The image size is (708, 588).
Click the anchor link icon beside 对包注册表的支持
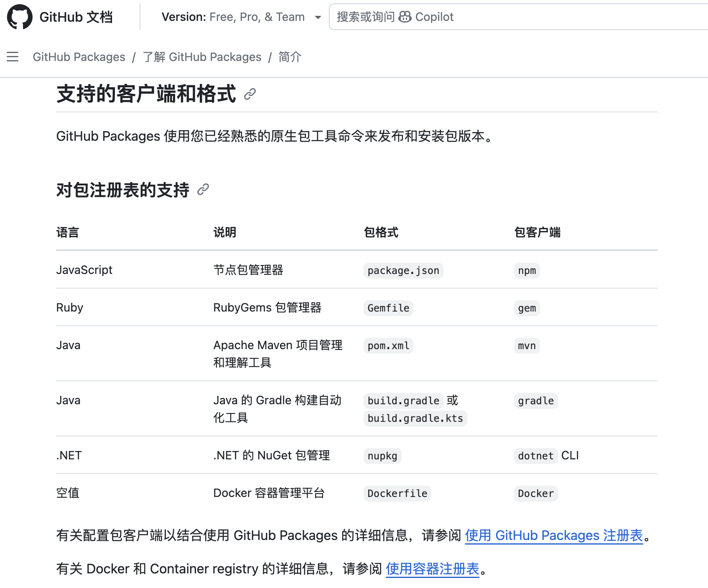click(x=204, y=190)
